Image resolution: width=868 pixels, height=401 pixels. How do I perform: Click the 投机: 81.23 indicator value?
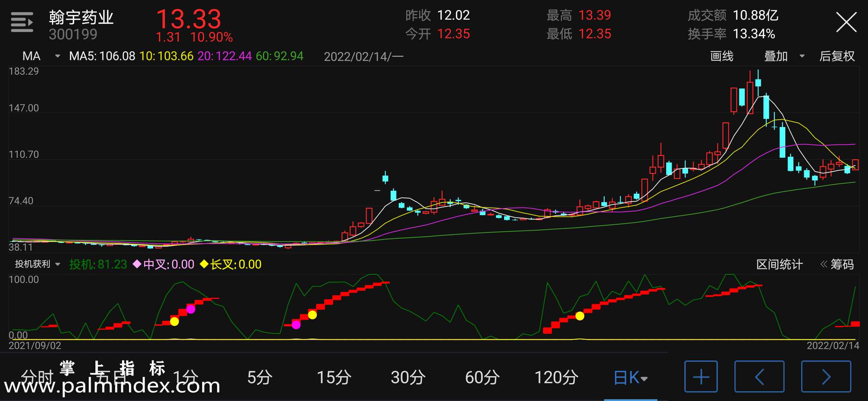98,264
